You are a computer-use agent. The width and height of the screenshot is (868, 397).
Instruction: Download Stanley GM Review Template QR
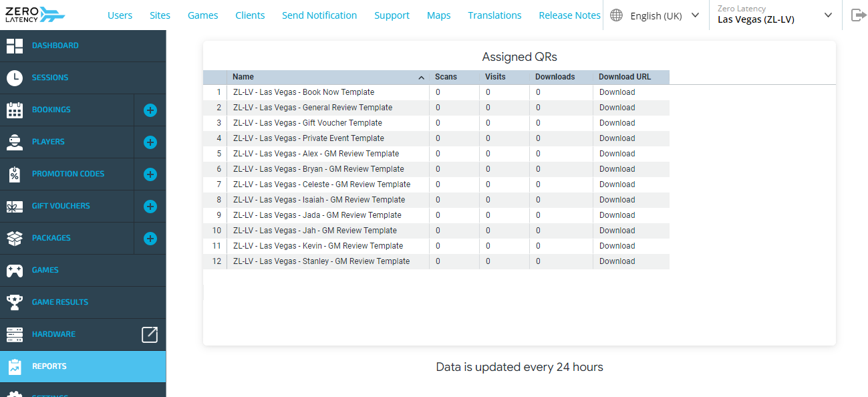[617, 261]
